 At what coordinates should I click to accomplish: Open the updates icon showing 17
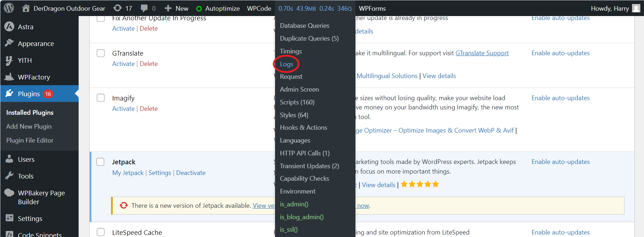point(117,8)
